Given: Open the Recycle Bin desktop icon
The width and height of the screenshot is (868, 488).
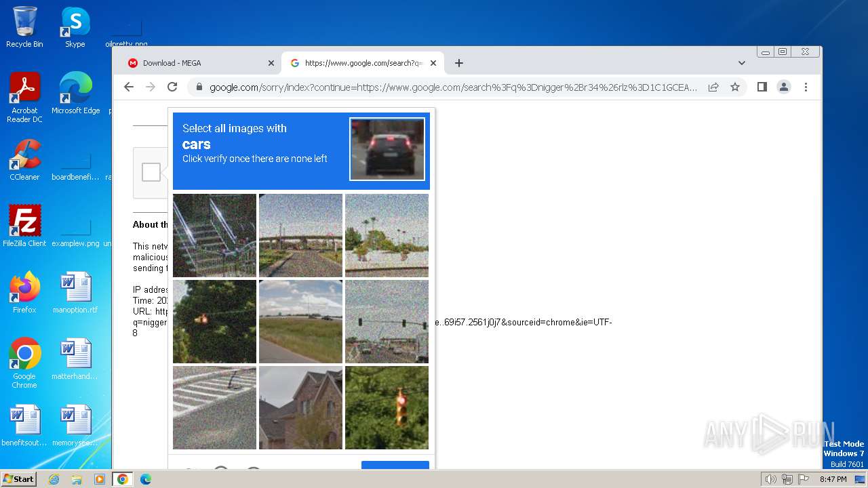Looking at the screenshot, I should click(24, 27).
